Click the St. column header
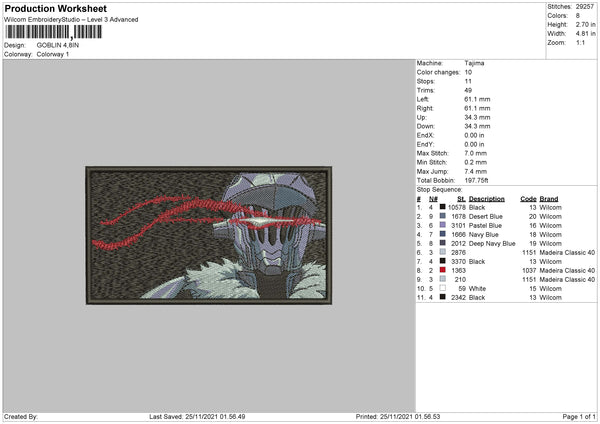This screenshot has width=600, height=424. point(461,199)
